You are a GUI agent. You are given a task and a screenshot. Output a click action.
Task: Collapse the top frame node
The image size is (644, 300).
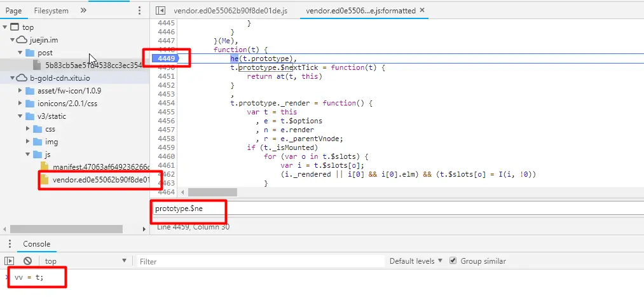(4, 27)
